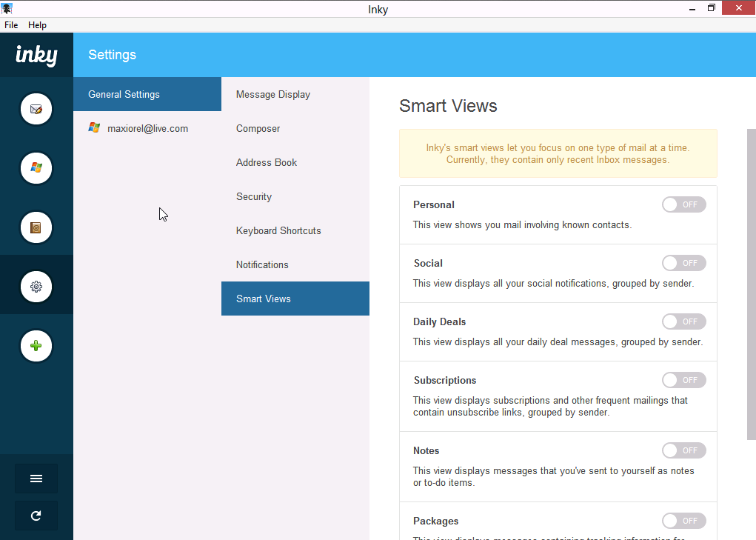
Task: Open the Help menu
Action: [x=37, y=25]
